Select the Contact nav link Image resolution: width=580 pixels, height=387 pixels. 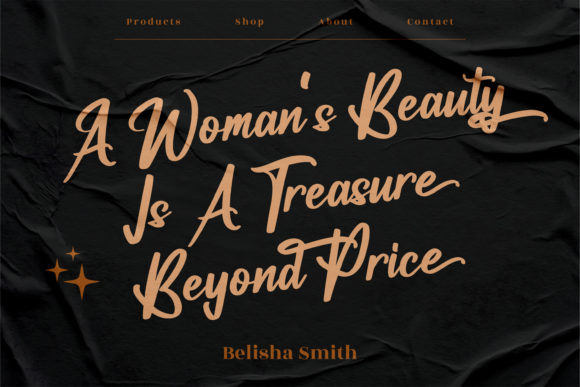tap(431, 22)
